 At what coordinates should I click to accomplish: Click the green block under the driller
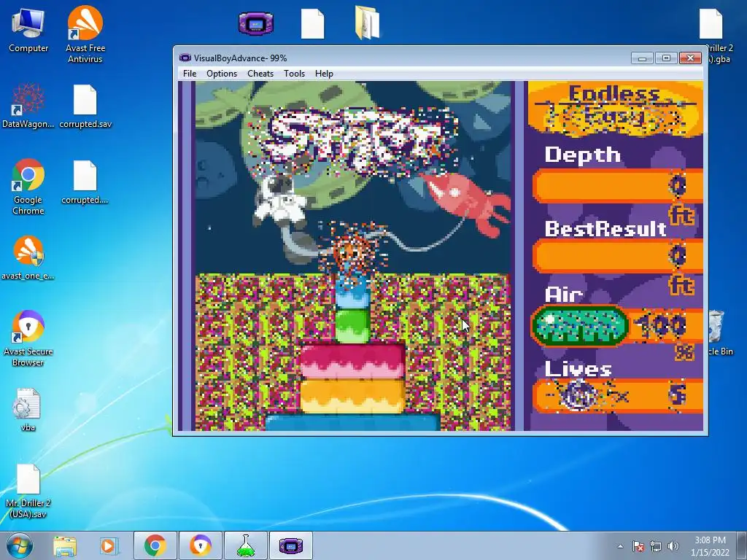352,325
